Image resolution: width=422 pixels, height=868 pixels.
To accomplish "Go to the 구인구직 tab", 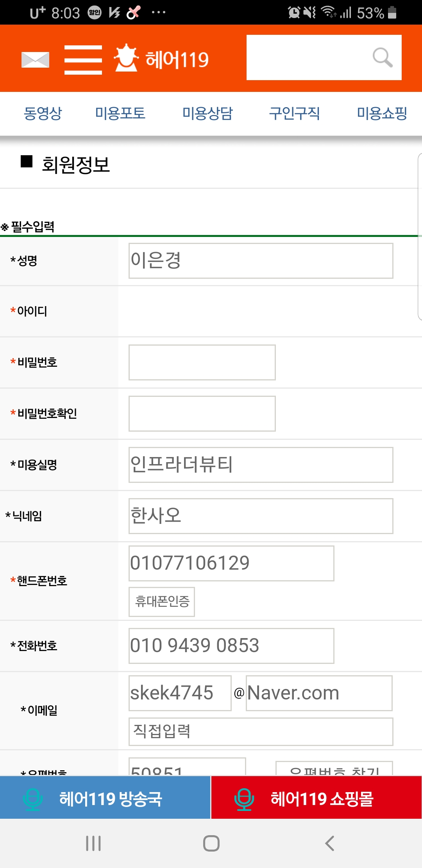I will (294, 113).
